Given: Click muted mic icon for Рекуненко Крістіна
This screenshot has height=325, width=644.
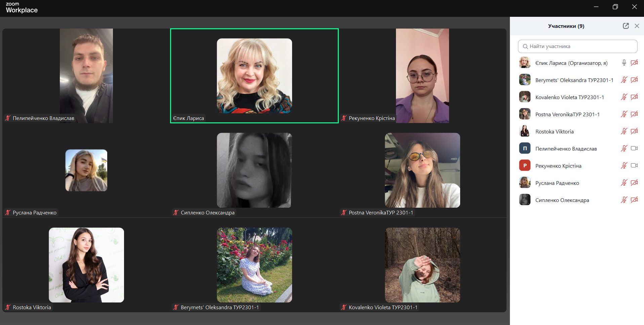Looking at the screenshot, I should click(624, 166).
